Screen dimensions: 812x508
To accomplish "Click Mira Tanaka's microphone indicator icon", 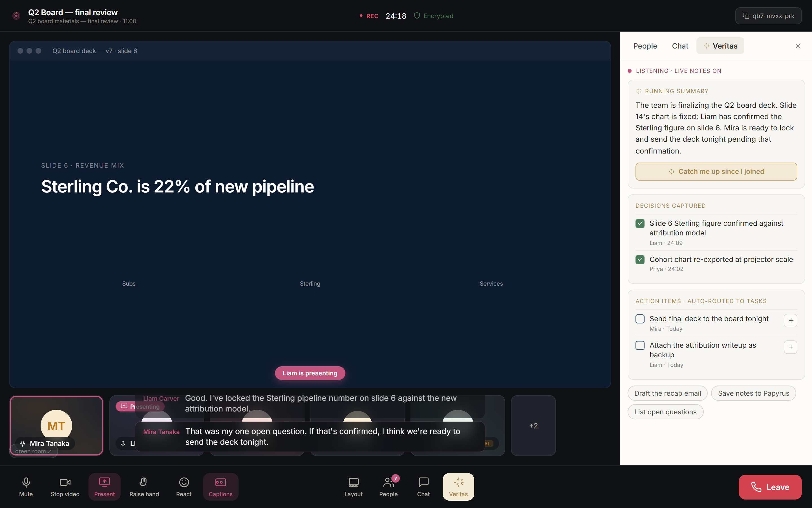I will [23, 443].
